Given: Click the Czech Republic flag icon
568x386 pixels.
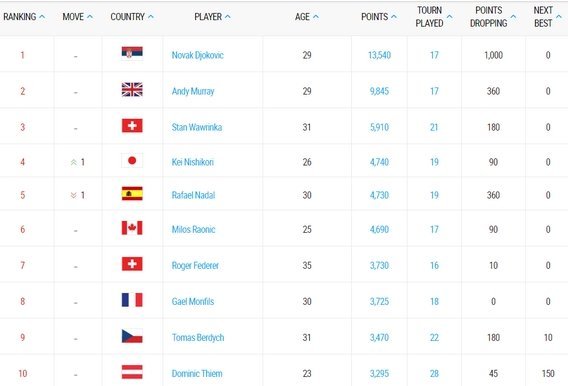Looking at the screenshot, I should 132,336.
